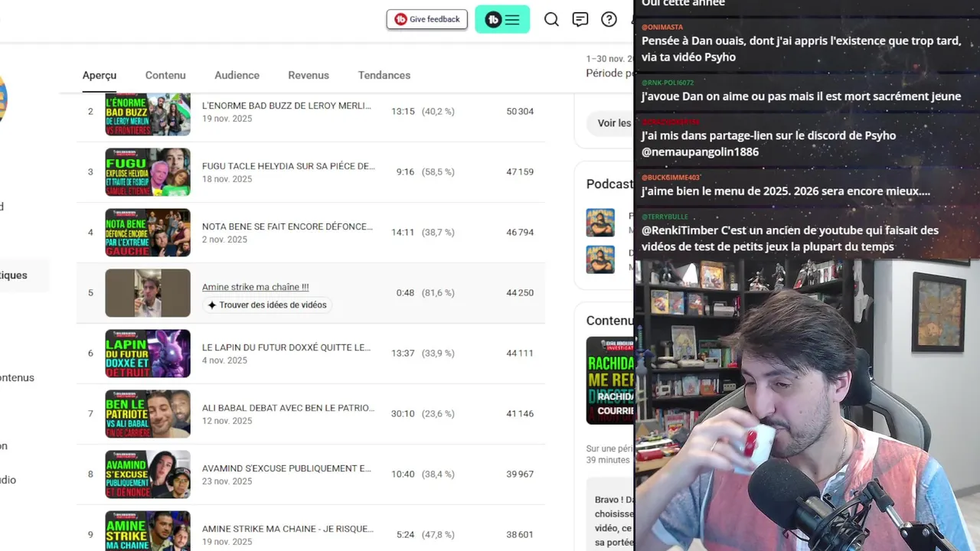980x551 pixels.
Task: Click view count 41 146
Action: (x=520, y=414)
